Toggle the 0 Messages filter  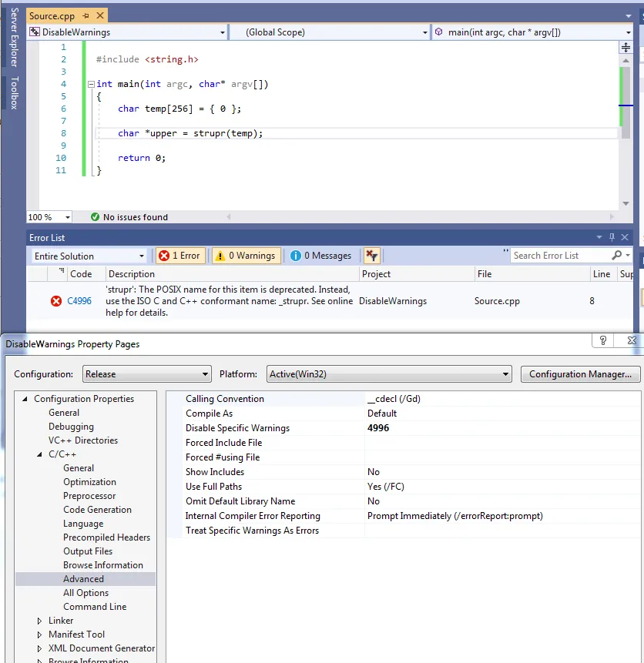click(x=321, y=256)
